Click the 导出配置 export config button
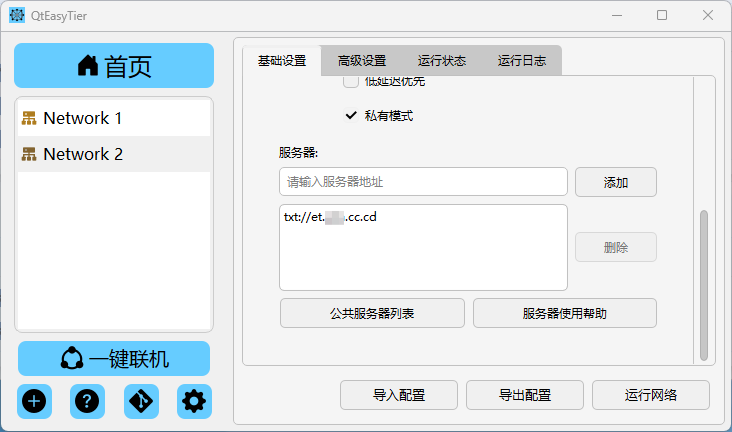 [x=525, y=395]
